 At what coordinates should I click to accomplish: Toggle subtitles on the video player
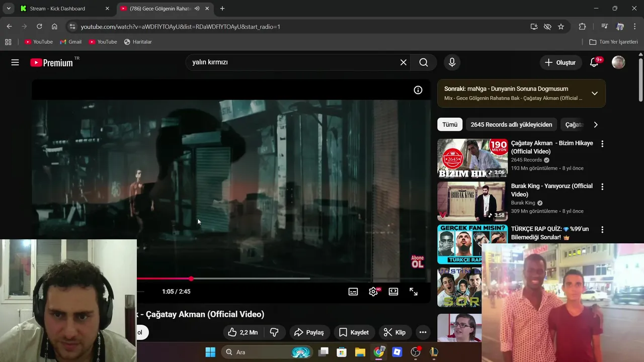(353, 292)
